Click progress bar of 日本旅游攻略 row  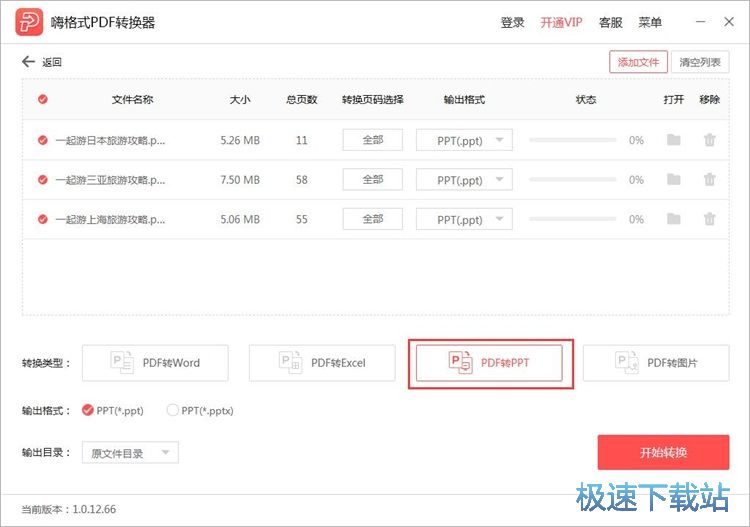click(573, 140)
